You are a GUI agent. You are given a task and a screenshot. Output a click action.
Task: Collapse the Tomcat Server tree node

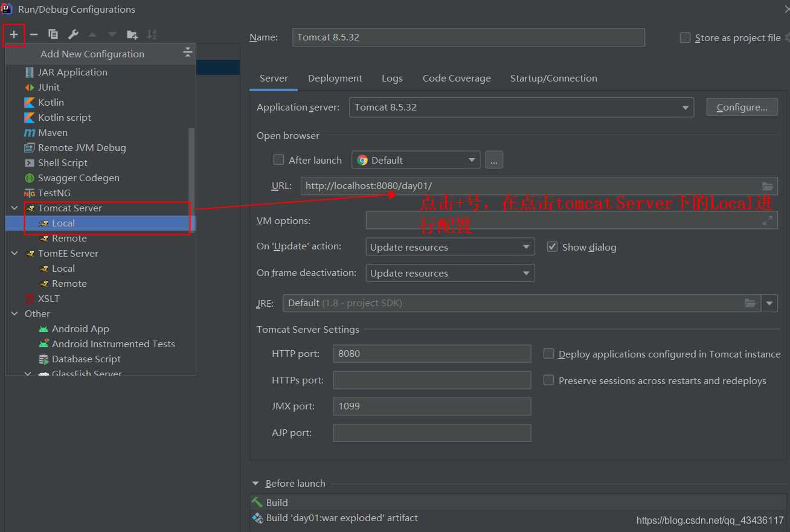point(14,208)
